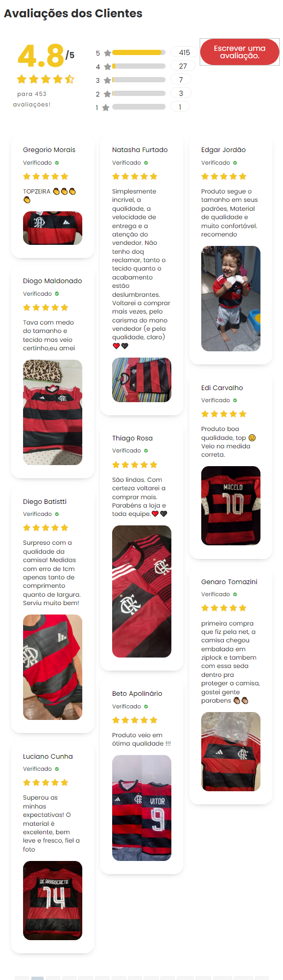Open Diego Batistti's review photo
Viewport: 283px width, 980px height.
pyautogui.click(x=52, y=667)
